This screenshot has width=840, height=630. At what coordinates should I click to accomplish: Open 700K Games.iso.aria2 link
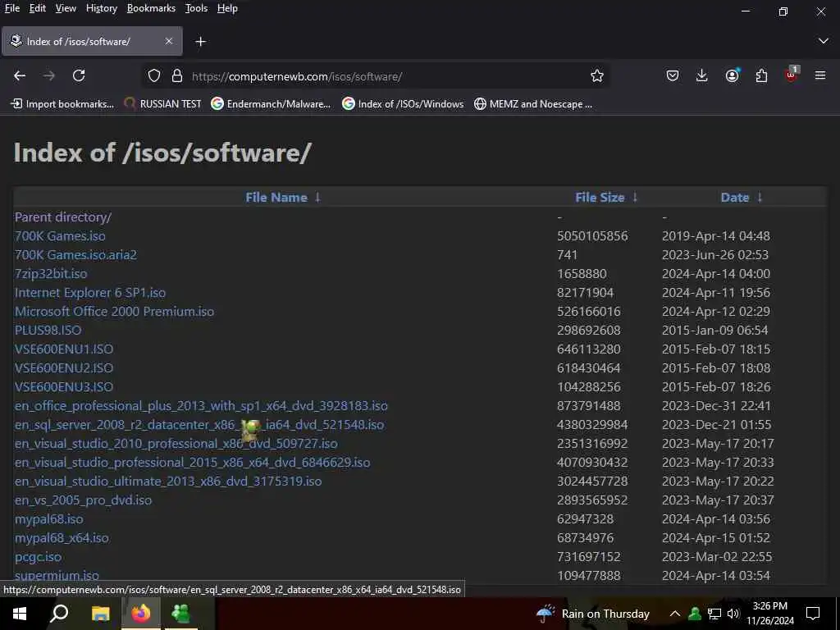[75, 254]
